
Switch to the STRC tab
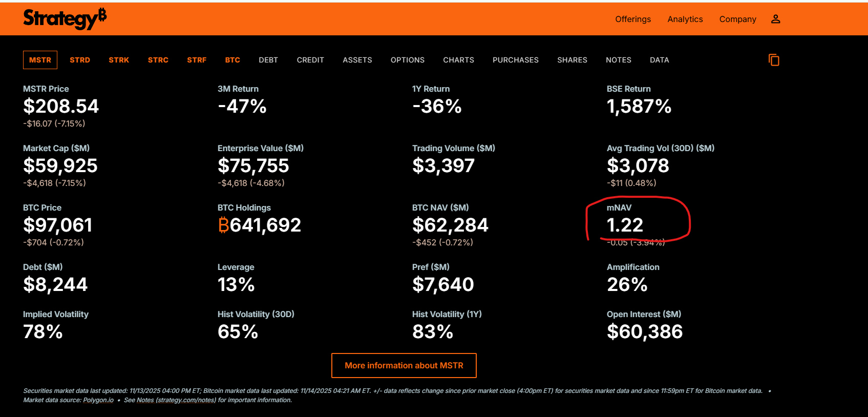(158, 60)
